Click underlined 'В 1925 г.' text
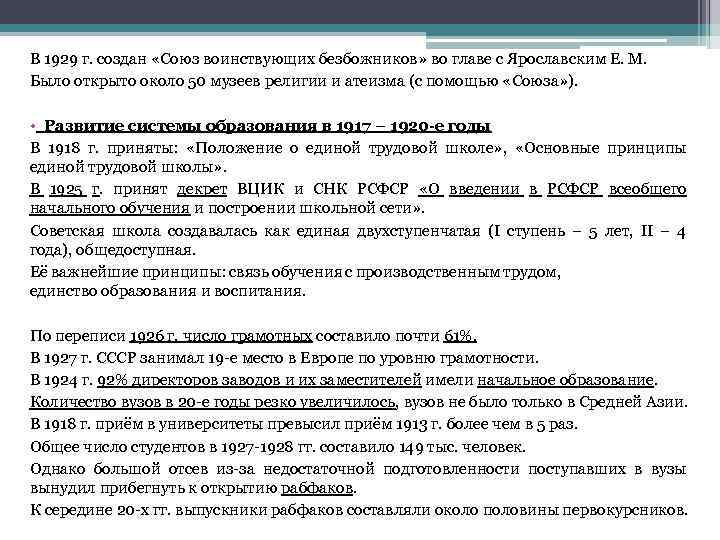Viewport: 720px width, 540px height. pos(66,189)
